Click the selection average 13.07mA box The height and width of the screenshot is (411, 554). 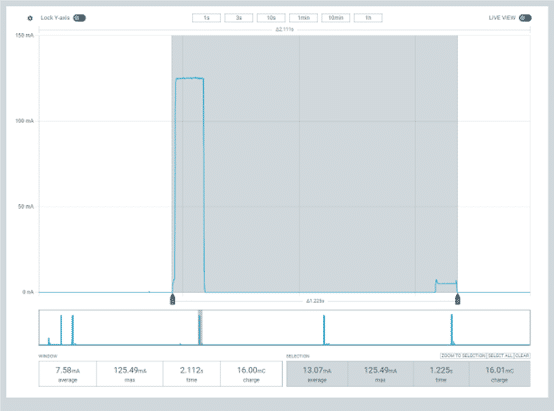tap(317, 374)
